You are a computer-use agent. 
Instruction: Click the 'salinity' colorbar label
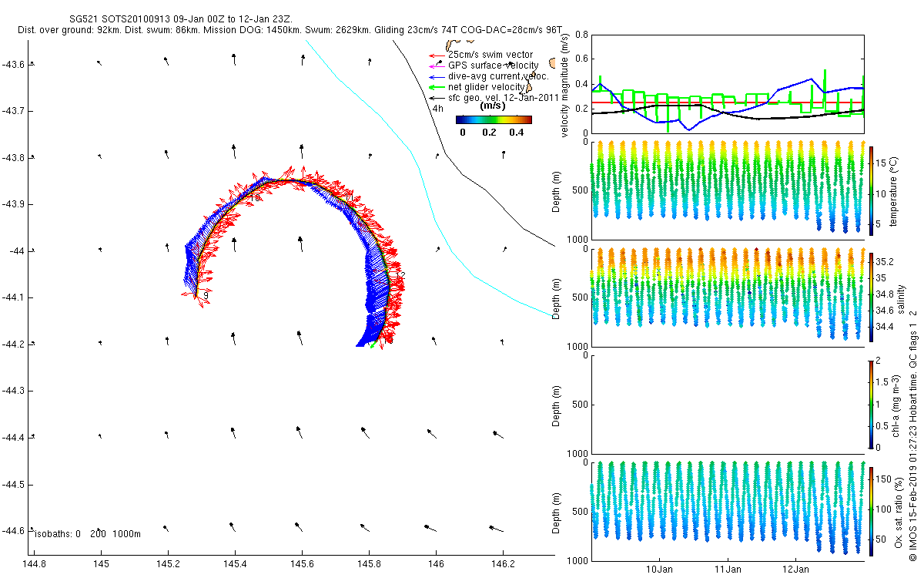(900, 297)
